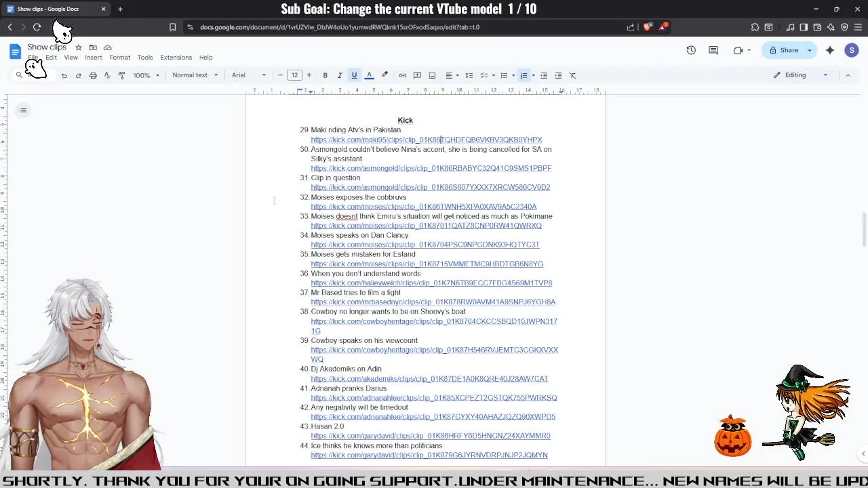Open the Normal text style dropdown
The image size is (868, 488).
click(x=195, y=75)
